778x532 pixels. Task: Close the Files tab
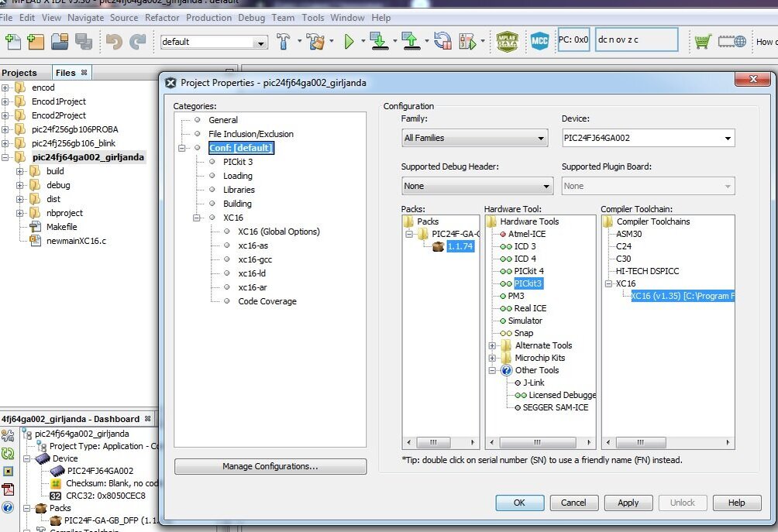coord(84,72)
